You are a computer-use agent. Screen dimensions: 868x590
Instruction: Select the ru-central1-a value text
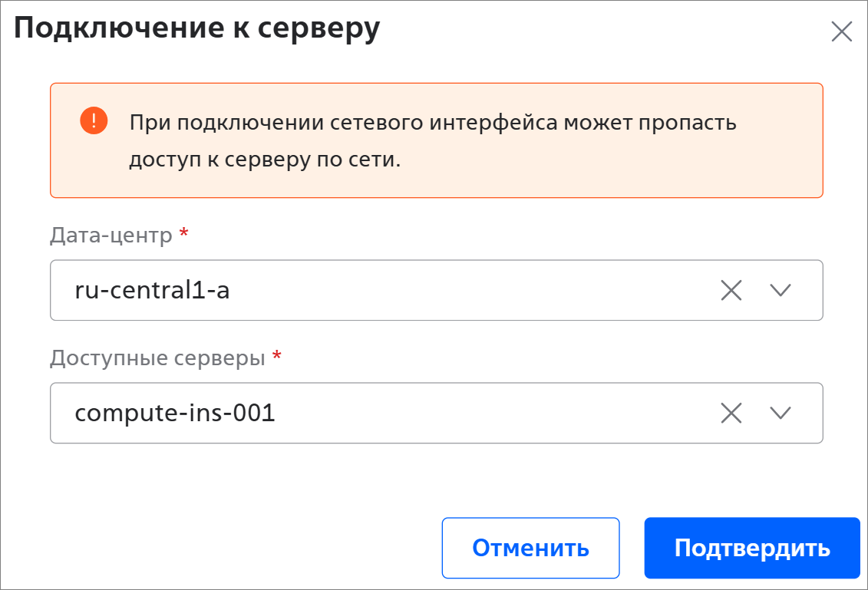click(152, 290)
